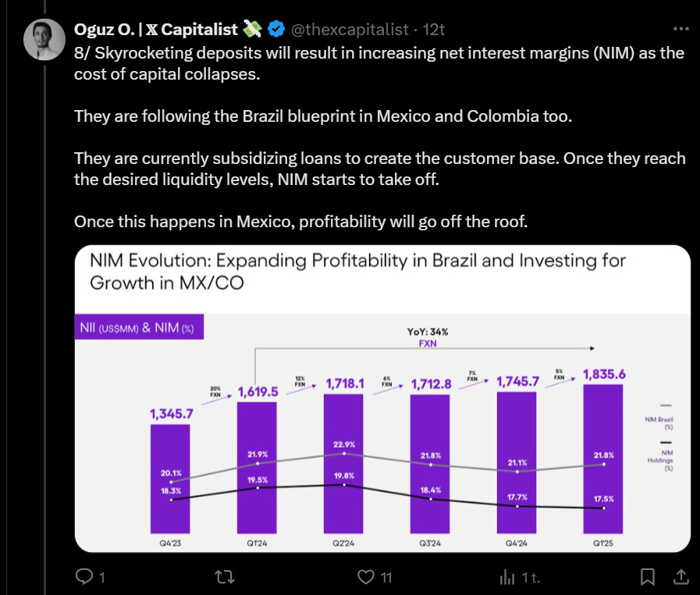Open the 12t tweet timestamp
Viewport: 700px width, 595px height.
434,30
